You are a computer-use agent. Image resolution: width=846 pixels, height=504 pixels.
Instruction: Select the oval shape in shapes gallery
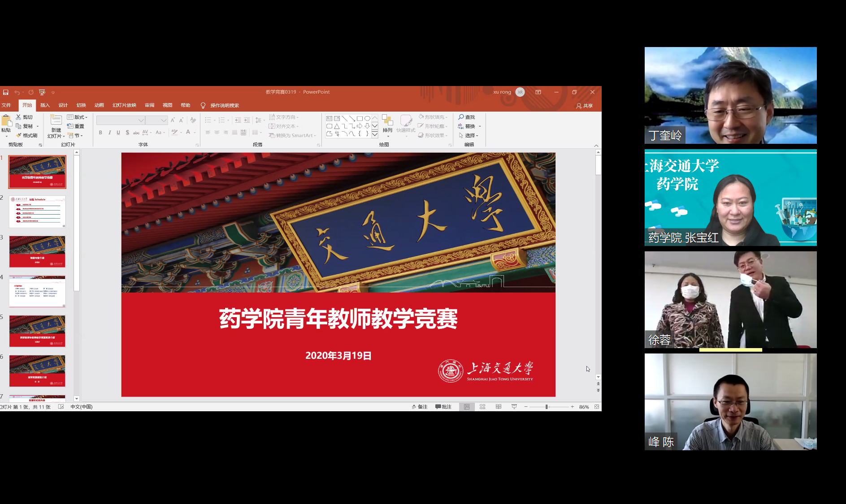click(367, 119)
